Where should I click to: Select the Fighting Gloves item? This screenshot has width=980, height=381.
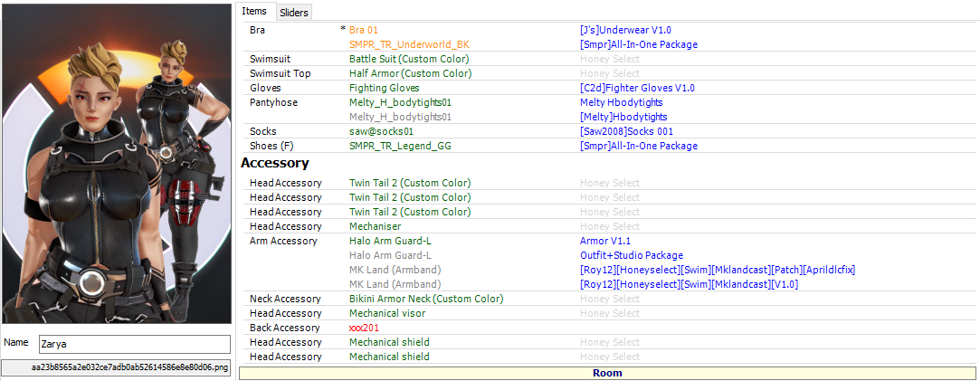tap(385, 88)
